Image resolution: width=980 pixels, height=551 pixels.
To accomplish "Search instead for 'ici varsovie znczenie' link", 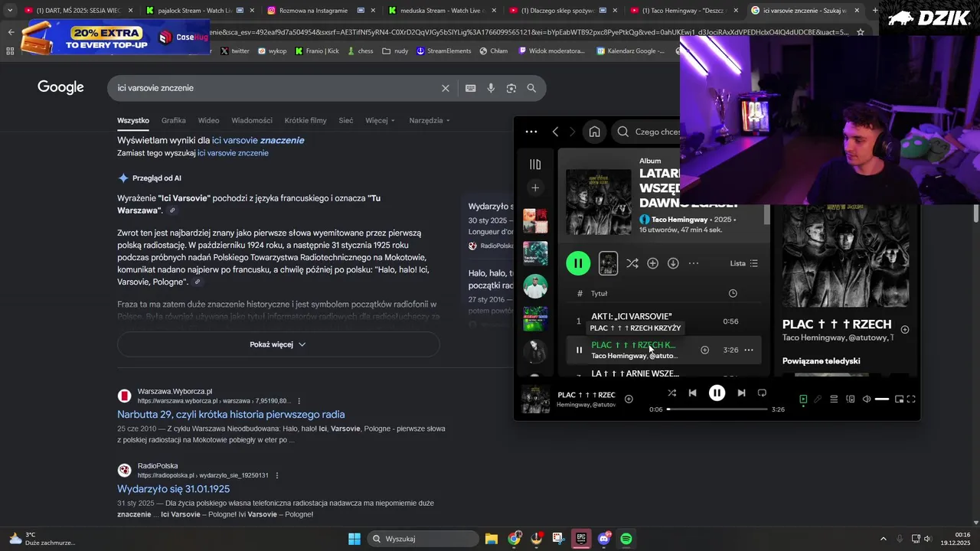I will point(233,153).
